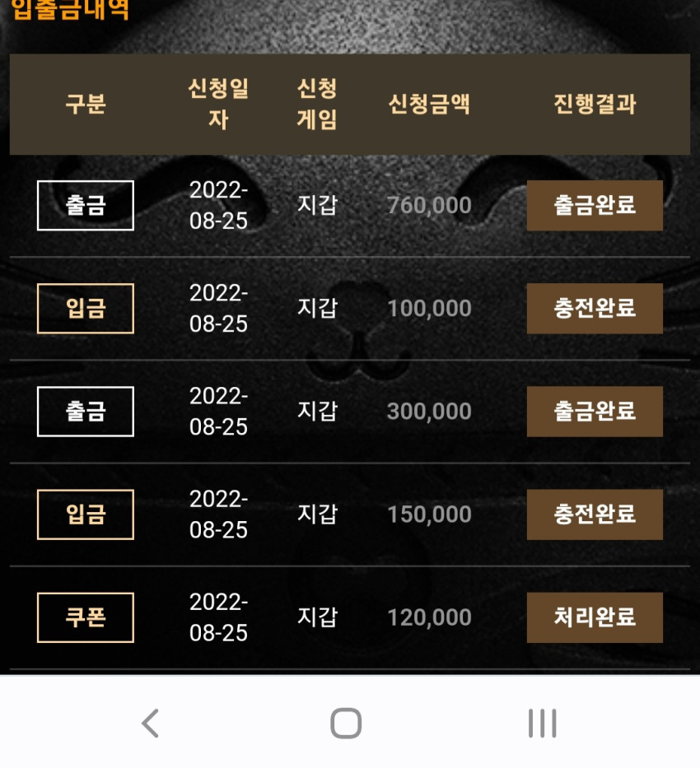The width and height of the screenshot is (700, 768).
Task: Open the recent apps navigation icon
Action: click(x=542, y=723)
